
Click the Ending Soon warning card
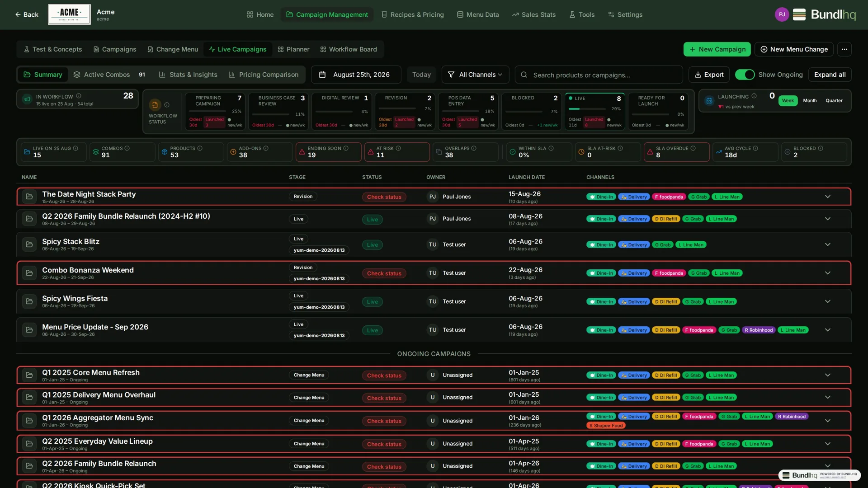(328, 152)
